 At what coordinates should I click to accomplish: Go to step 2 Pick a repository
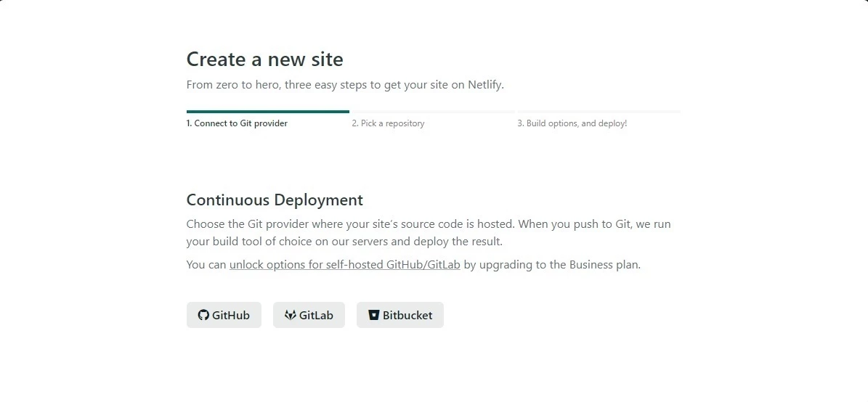point(388,123)
